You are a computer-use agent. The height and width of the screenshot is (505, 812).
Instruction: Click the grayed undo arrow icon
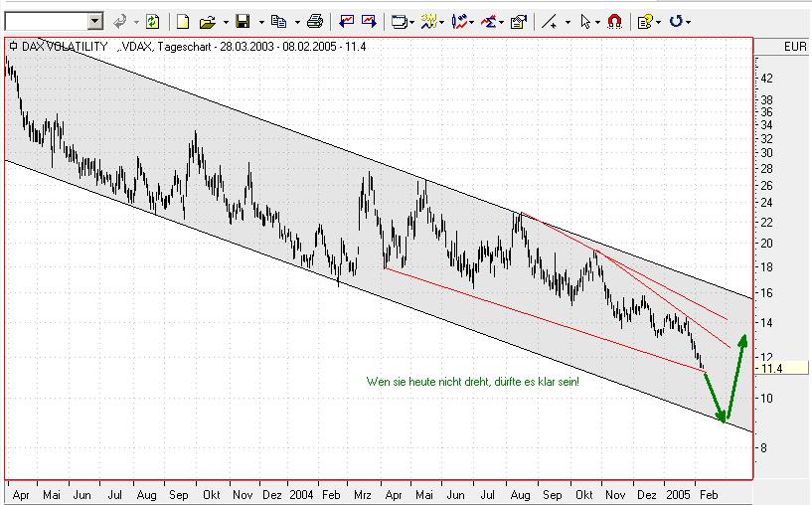click(120, 22)
